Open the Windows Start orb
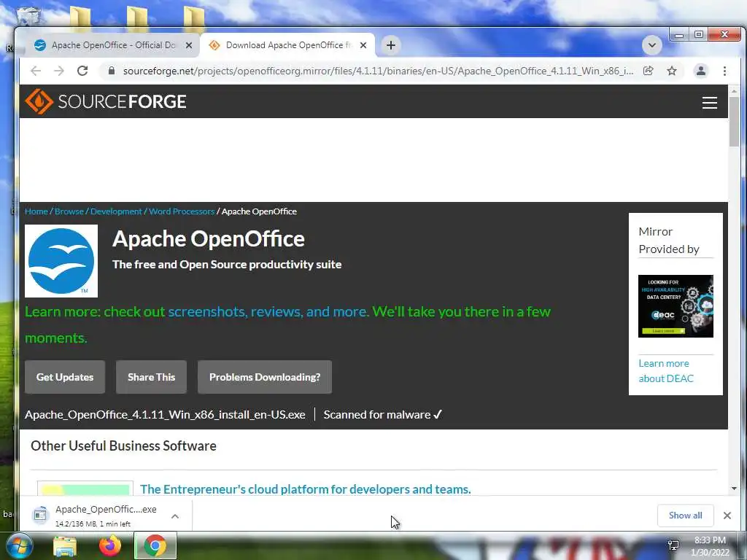This screenshot has width=747, height=560. [19, 545]
